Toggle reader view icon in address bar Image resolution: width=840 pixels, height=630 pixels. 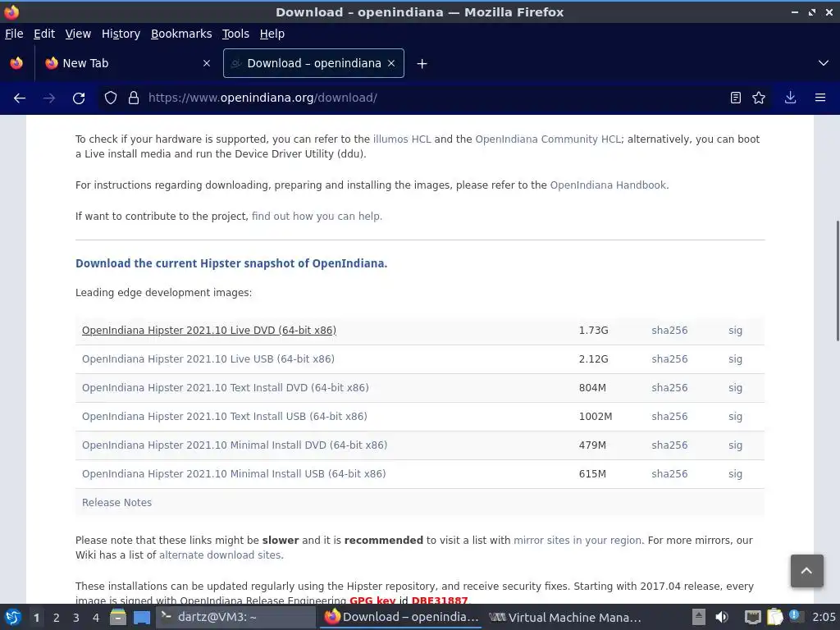(x=736, y=98)
